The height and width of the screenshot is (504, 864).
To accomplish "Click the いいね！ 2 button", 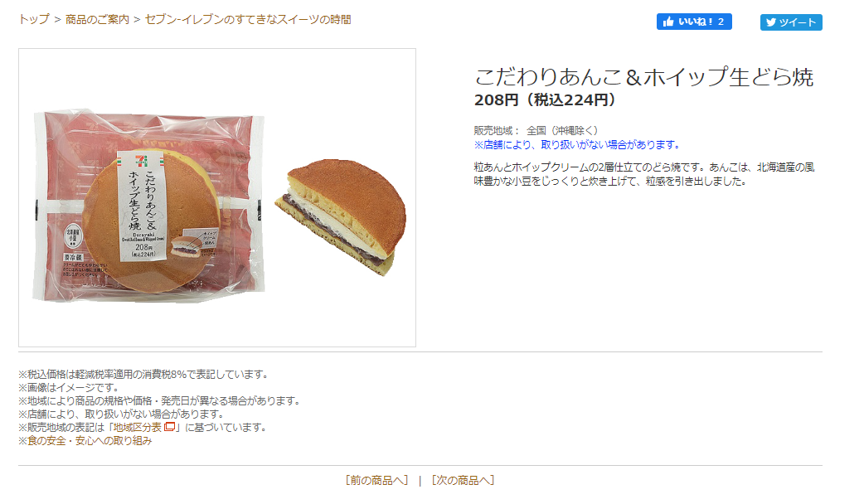I will pos(694,22).
